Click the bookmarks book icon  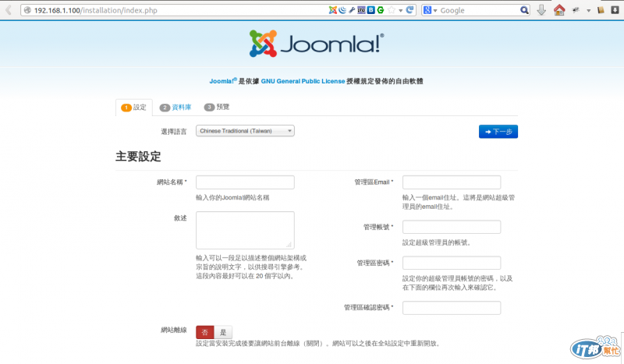click(601, 10)
